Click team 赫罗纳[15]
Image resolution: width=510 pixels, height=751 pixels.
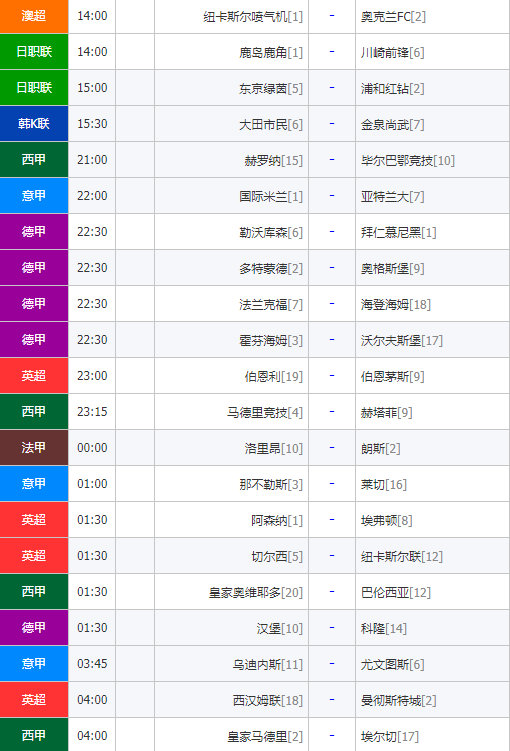coord(274,160)
